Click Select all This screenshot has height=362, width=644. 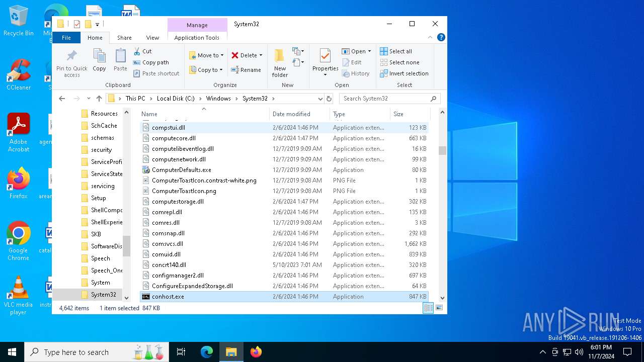pyautogui.click(x=396, y=51)
